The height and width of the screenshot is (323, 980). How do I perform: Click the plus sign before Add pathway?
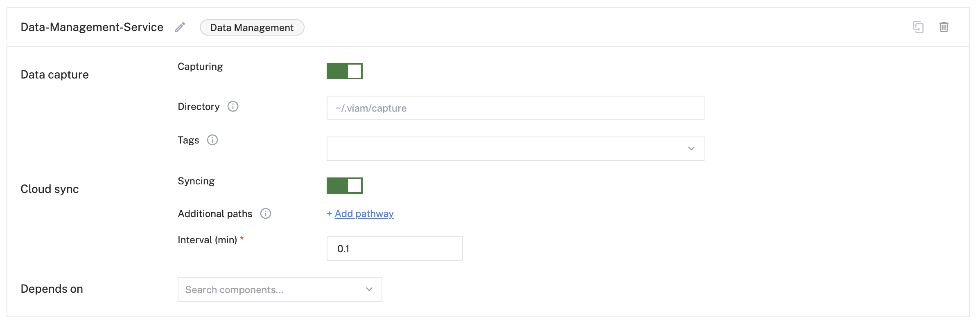[x=329, y=213]
